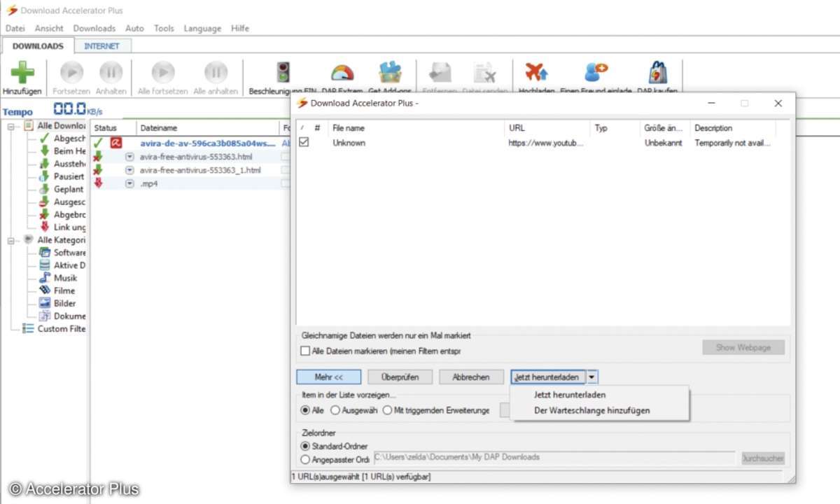840x504 pixels.
Task: Click the Datei senden toolbar icon
Action: [x=484, y=73]
